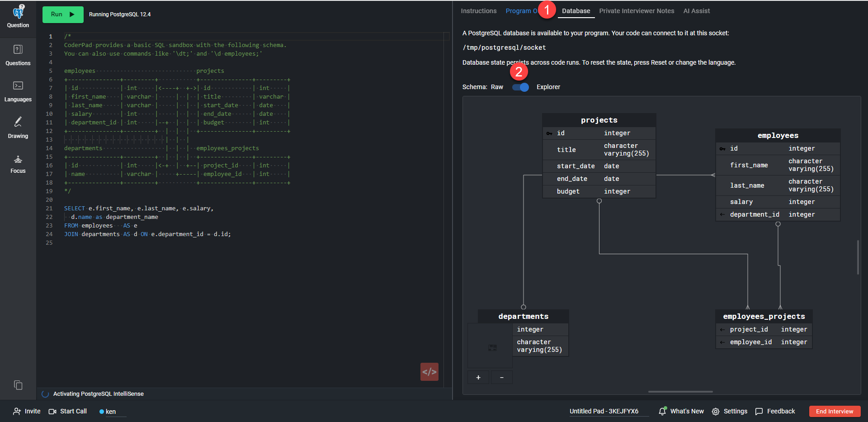Viewport: 868px width, 422px height.
Task: Click the copy pad icon in sidebar
Action: pos(18,385)
